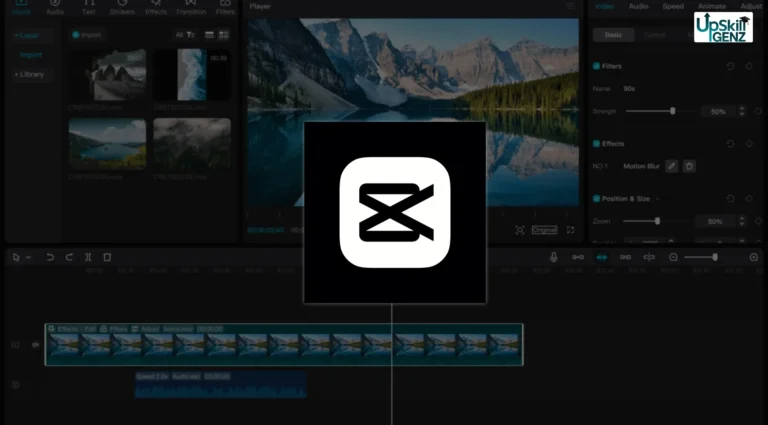Open the Stickers tab
Viewport: 768px width, 425px height.
coord(122,7)
